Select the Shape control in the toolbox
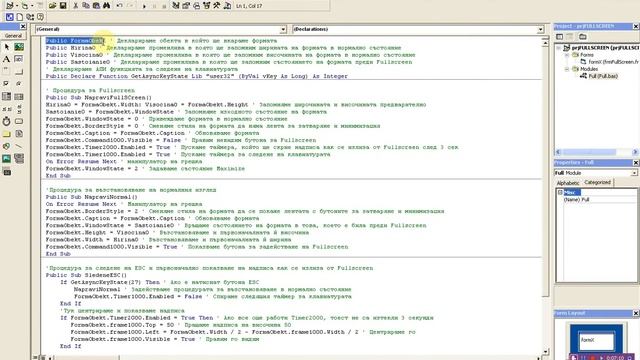The image size is (640, 360). [x=7, y=146]
